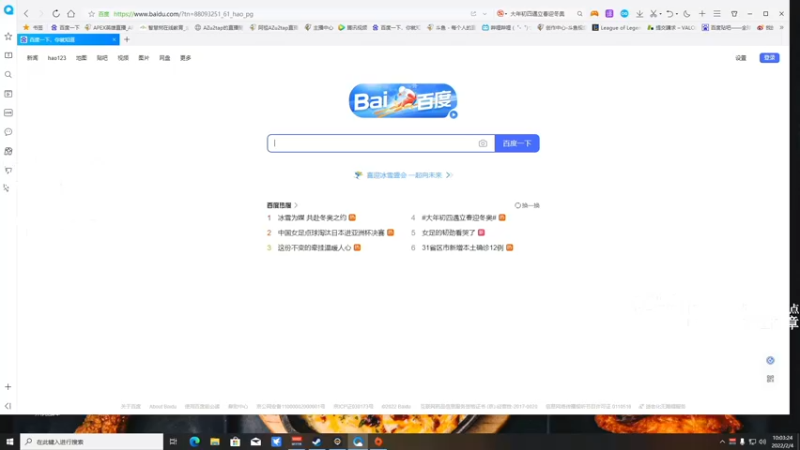
Task: Open undo history dropdown arrow
Action: (x=677, y=14)
